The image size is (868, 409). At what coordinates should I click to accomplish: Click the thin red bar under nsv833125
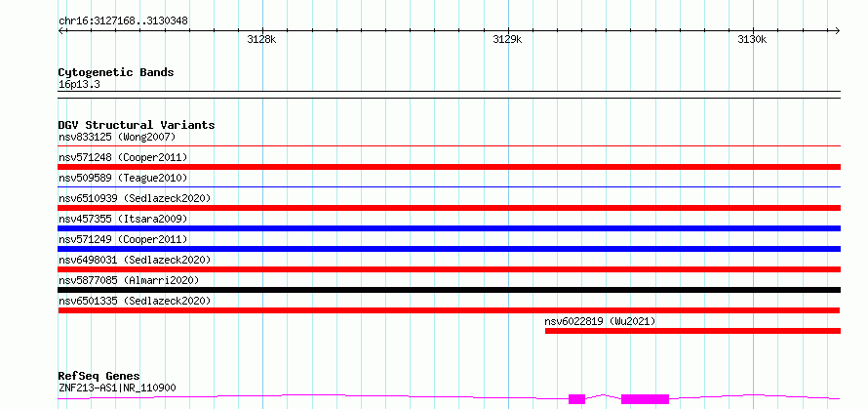pos(449,145)
